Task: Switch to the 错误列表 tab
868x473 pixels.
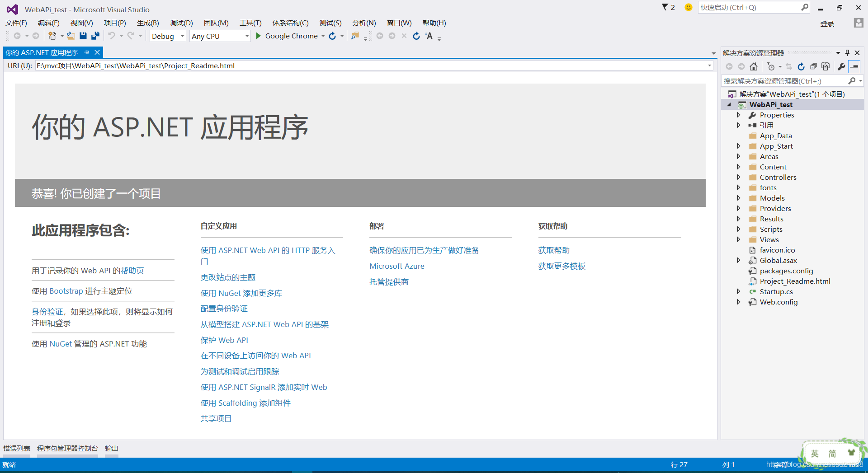Action: tap(17, 448)
